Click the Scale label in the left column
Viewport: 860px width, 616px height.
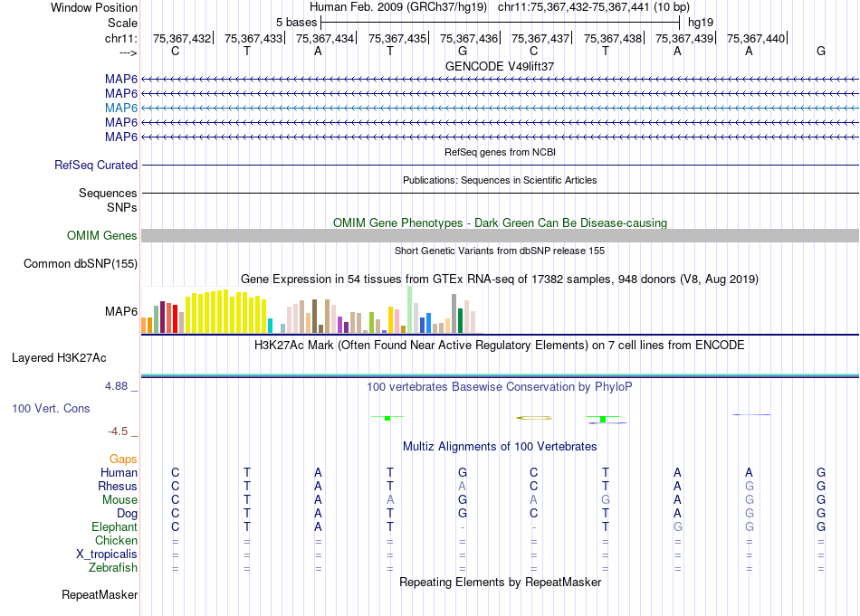click(x=122, y=23)
